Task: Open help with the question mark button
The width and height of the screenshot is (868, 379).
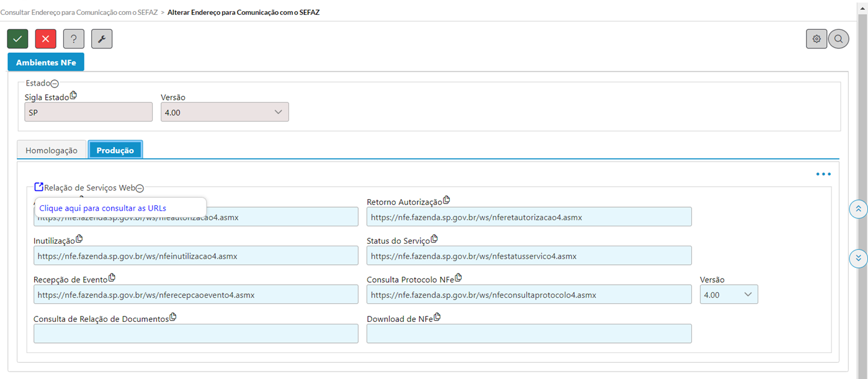Action: pyautogui.click(x=74, y=38)
